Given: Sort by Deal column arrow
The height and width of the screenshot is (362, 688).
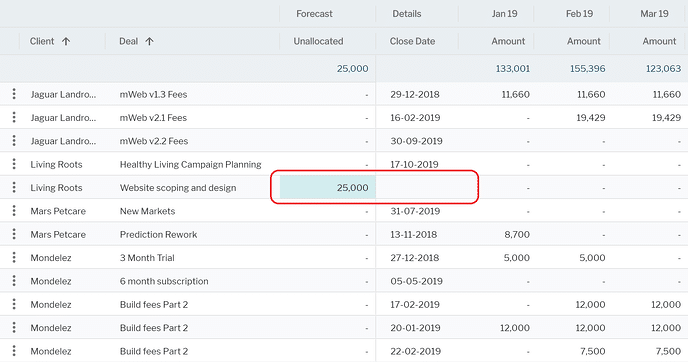Looking at the screenshot, I should click(x=149, y=41).
